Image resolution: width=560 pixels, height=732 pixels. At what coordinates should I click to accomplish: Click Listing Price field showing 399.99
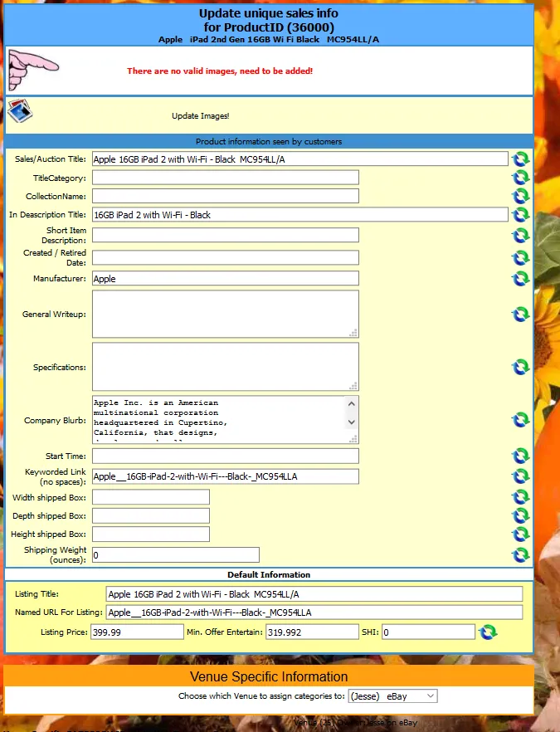(137, 632)
